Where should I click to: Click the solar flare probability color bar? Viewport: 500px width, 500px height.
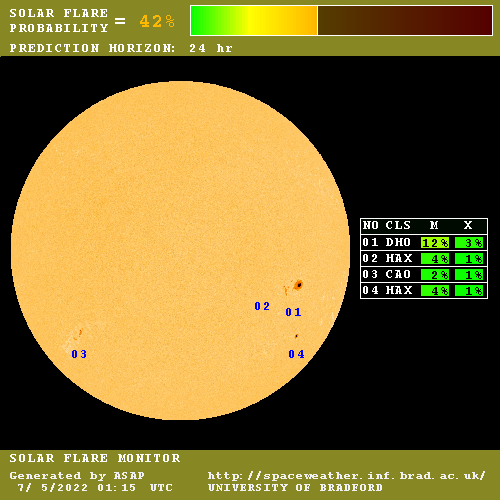pyautogui.click(x=341, y=20)
